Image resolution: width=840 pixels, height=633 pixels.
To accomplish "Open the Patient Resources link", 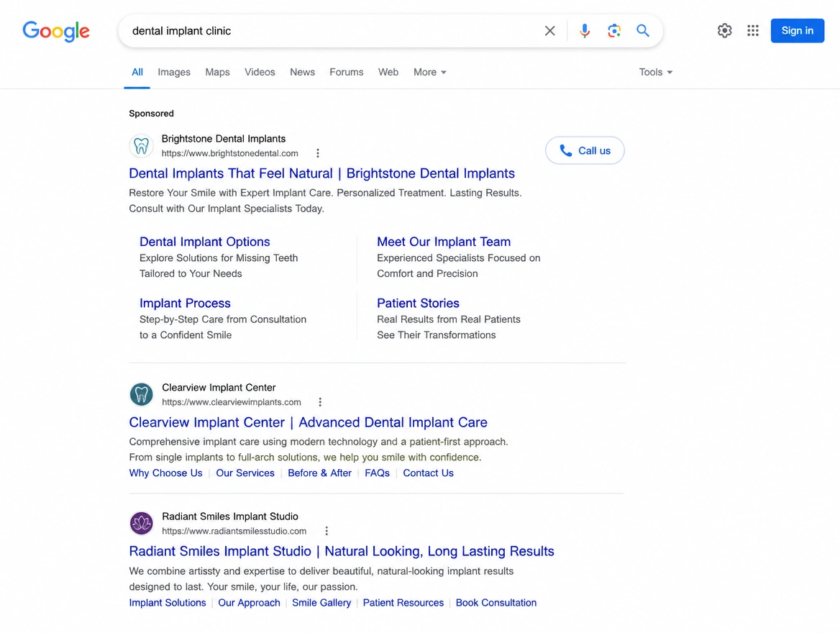I will pos(403,603).
